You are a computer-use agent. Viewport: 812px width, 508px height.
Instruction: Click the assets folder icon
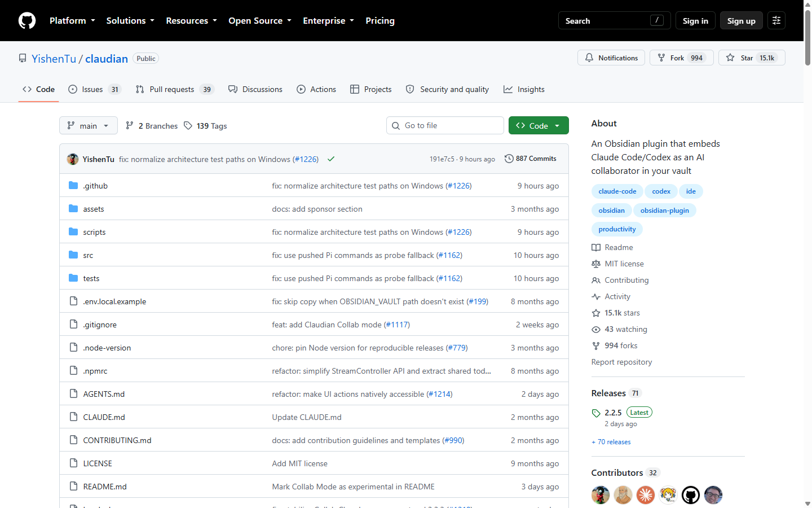tap(73, 208)
